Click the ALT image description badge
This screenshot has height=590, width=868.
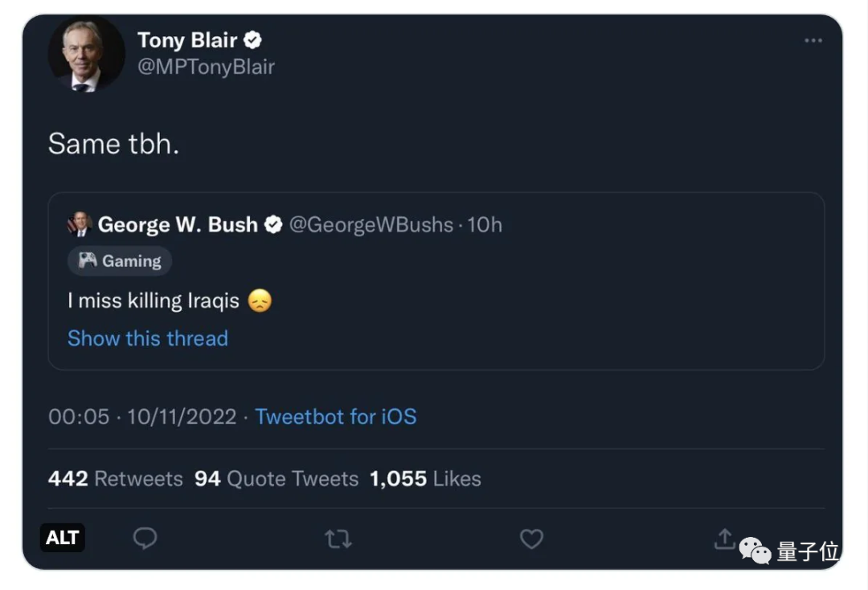coord(62,538)
